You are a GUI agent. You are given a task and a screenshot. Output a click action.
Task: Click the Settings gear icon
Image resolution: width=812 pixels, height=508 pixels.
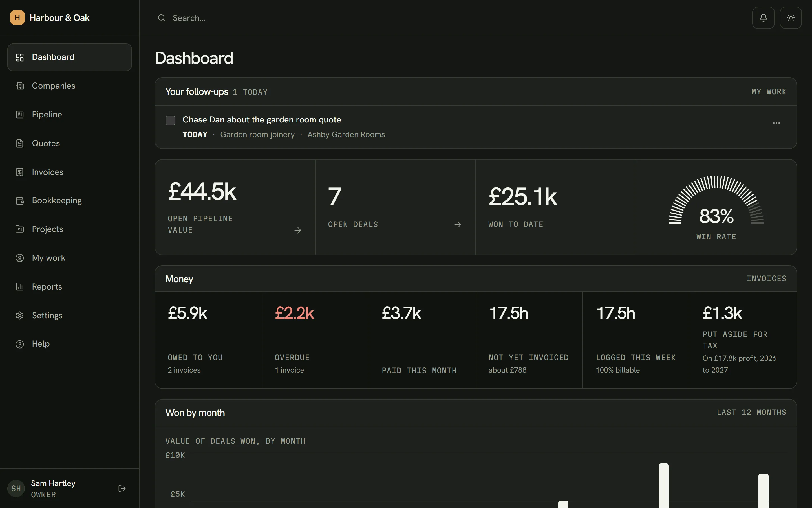point(20,316)
